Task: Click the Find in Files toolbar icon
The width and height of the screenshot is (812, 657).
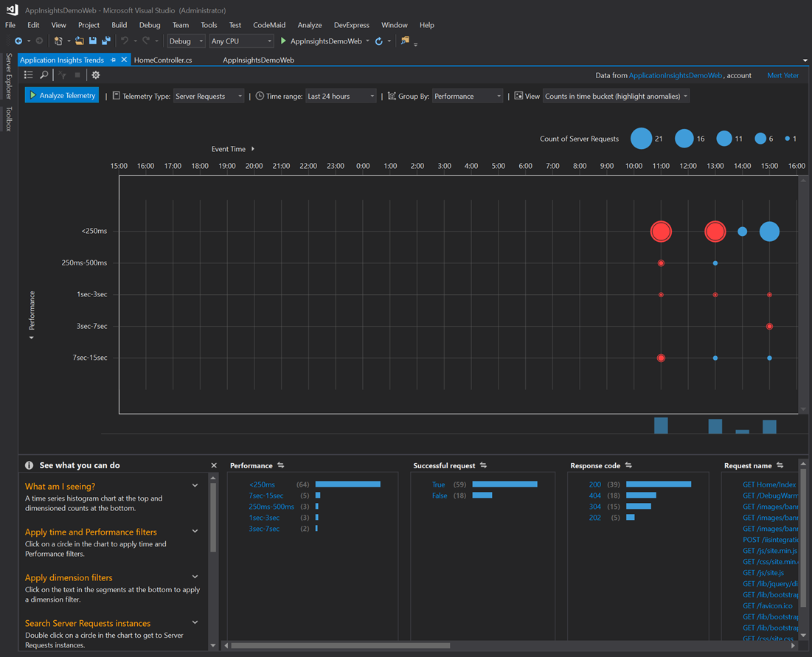Action: [x=405, y=41]
